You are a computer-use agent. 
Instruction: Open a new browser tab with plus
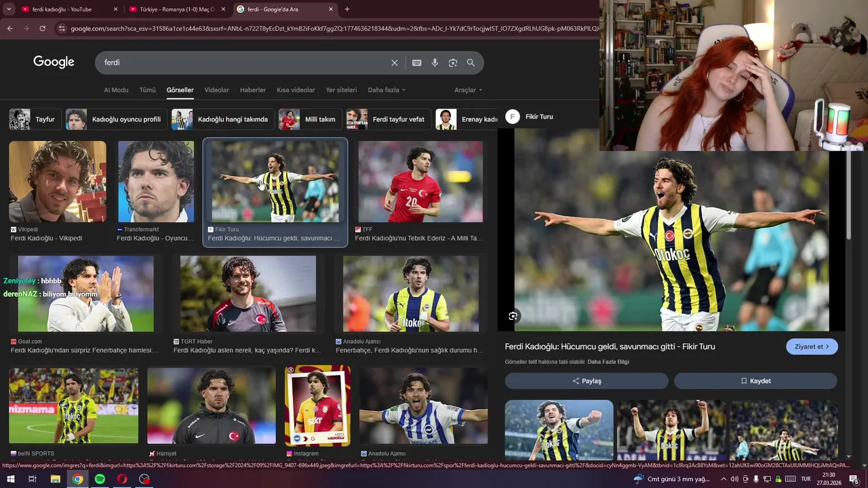pos(347,9)
